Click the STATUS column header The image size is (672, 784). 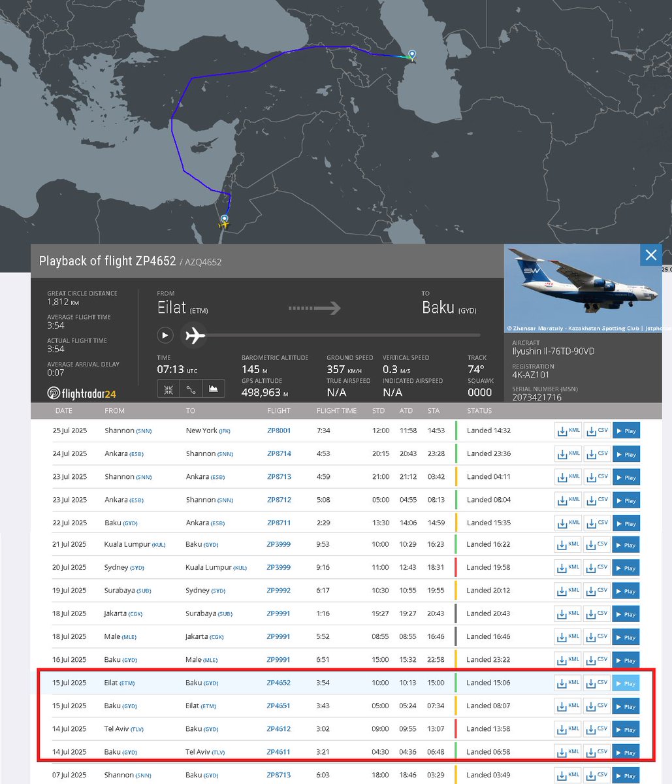click(479, 411)
